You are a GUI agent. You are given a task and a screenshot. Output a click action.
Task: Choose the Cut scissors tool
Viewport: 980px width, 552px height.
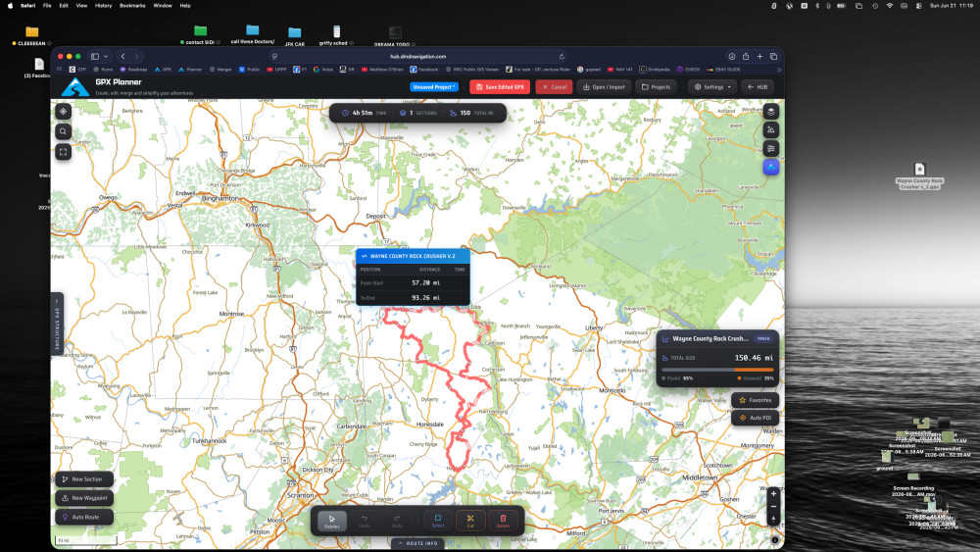(x=470, y=521)
